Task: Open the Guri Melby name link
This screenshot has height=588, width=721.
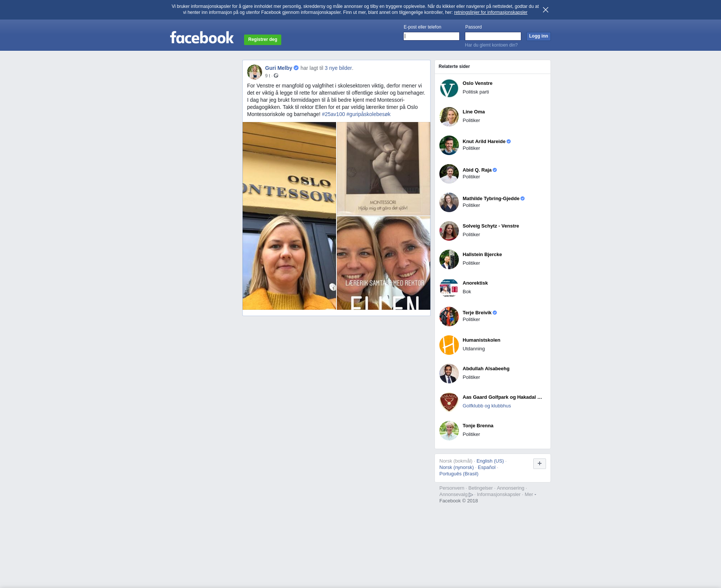Action: [279, 68]
